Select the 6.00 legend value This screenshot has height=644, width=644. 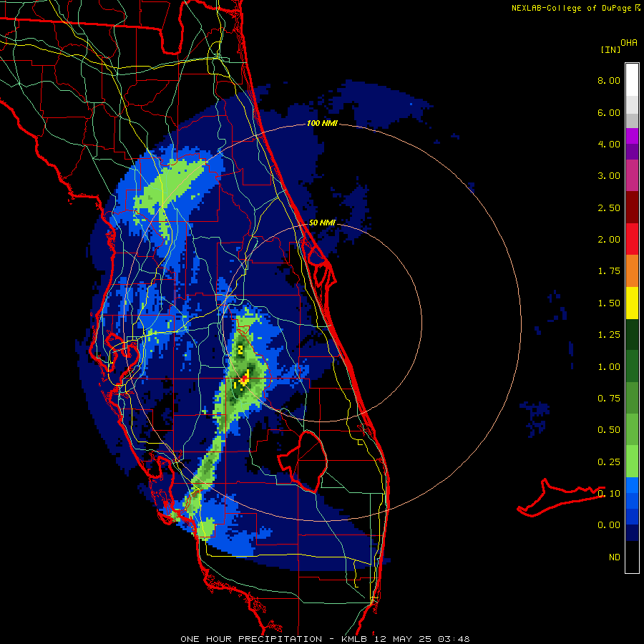(609, 112)
